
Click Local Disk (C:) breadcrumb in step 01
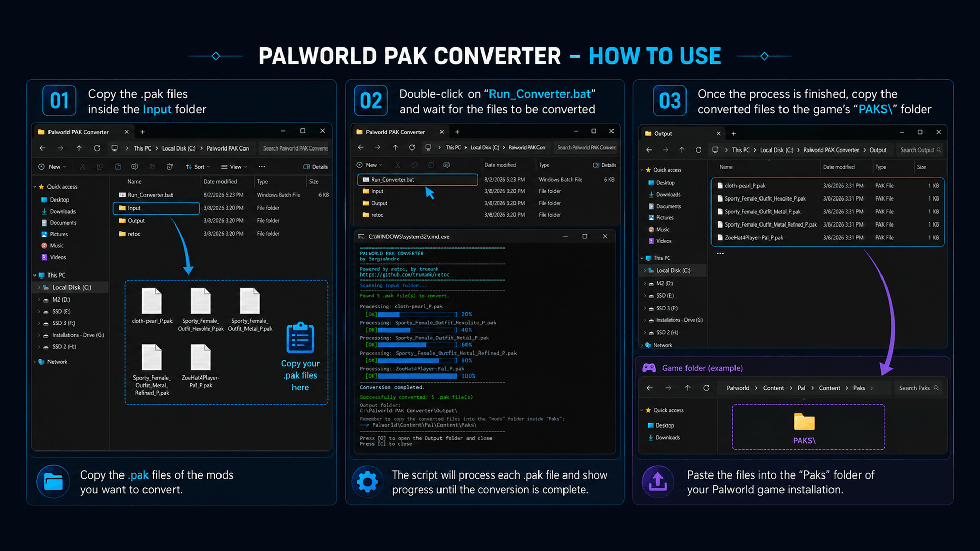click(x=179, y=148)
